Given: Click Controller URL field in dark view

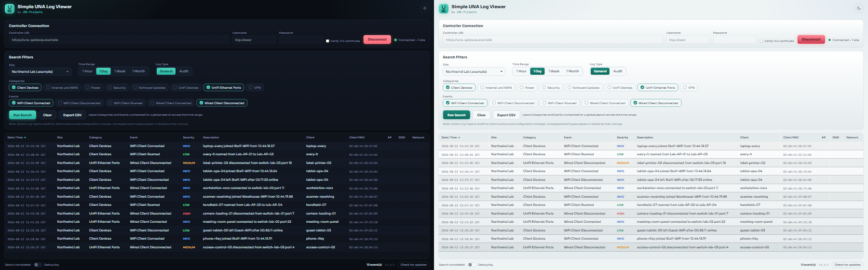Looking at the screenshot, I should click(119, 40).
